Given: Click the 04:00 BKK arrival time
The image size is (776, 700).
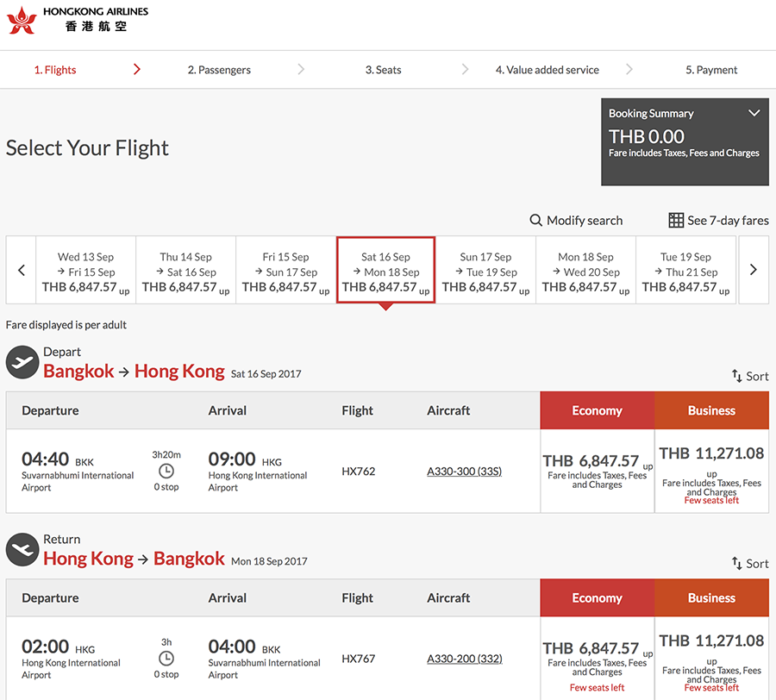Looking at the screenshot, I should click(x=245, y=647).
